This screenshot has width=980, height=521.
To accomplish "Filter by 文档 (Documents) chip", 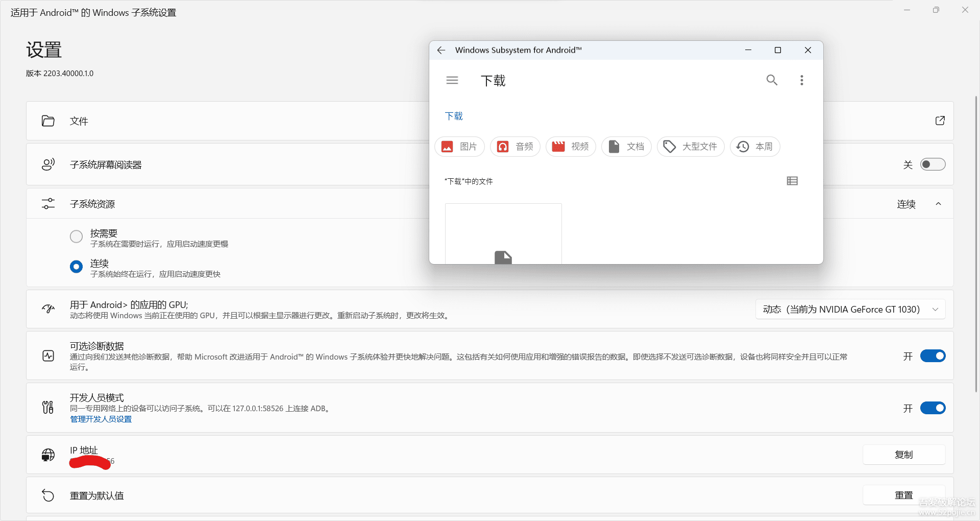I will click(626, 147).
